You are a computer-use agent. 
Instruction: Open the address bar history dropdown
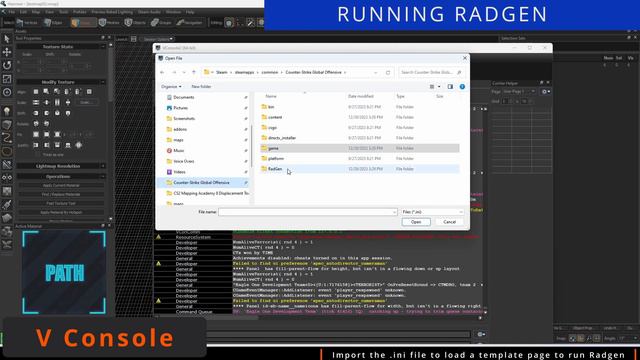[376, 72]
